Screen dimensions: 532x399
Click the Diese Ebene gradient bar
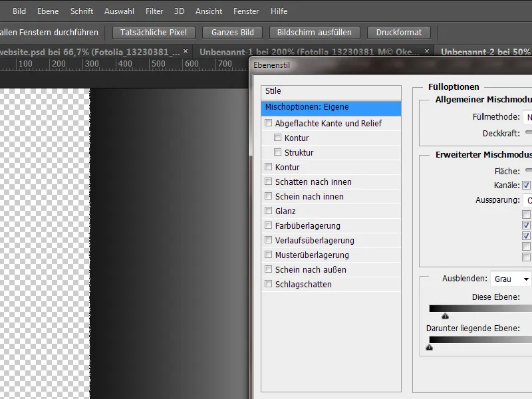coord(480,309)
